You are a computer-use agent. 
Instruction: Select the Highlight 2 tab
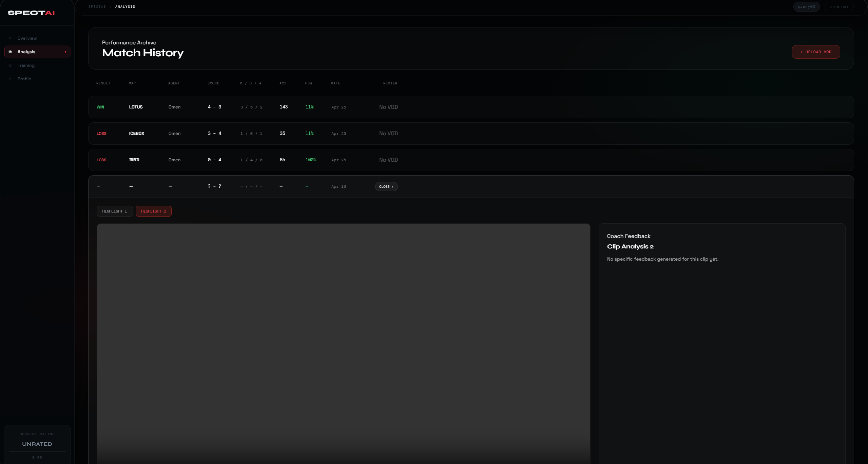point(153,211)
